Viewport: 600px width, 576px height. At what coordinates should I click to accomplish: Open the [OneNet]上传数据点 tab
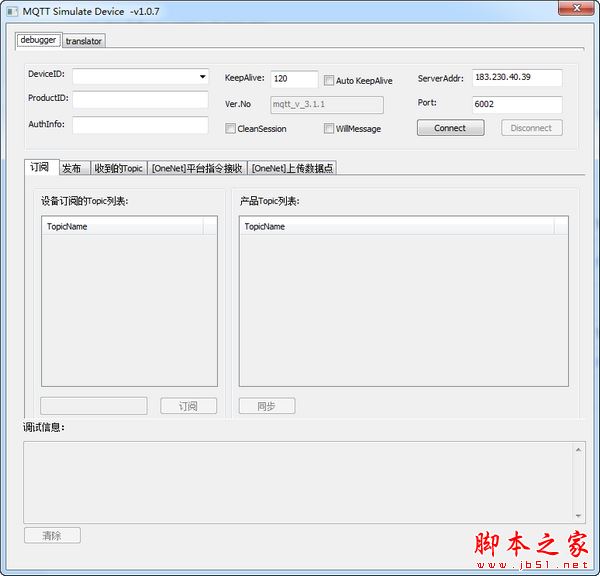tap(292, 168)
